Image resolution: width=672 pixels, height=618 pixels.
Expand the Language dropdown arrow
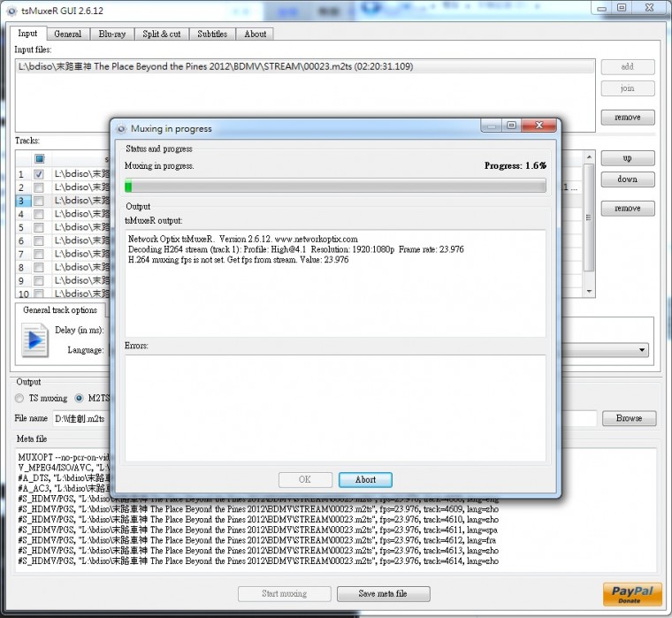(x=642, y=351)
